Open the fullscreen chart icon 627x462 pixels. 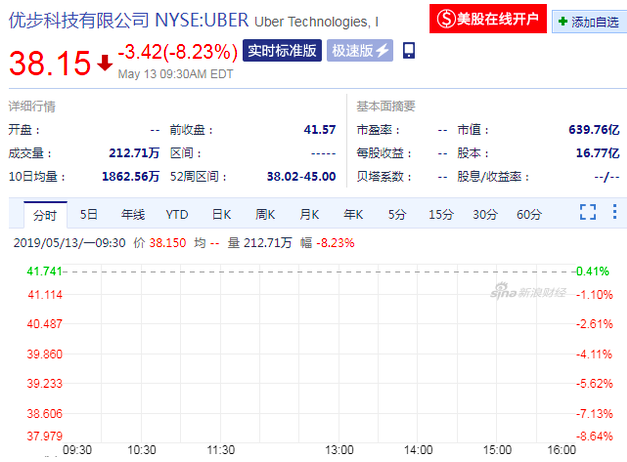pyautogui.click(x=588, y=212)
